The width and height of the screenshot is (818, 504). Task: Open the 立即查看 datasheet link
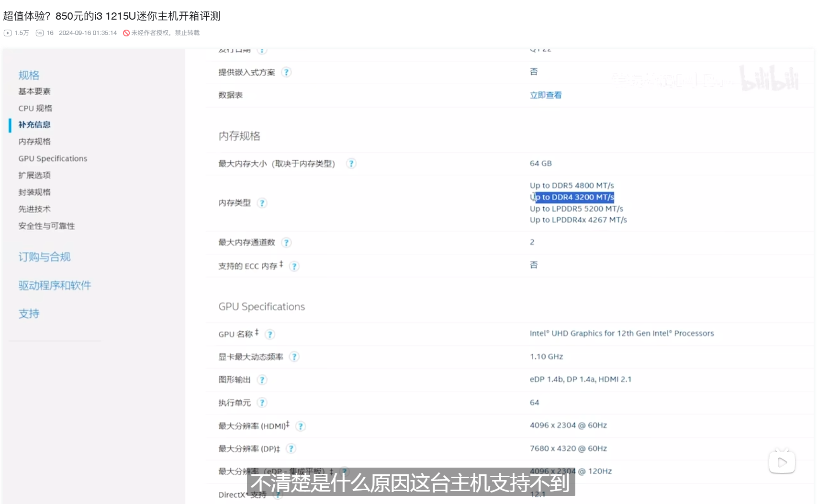click(546, 95)
